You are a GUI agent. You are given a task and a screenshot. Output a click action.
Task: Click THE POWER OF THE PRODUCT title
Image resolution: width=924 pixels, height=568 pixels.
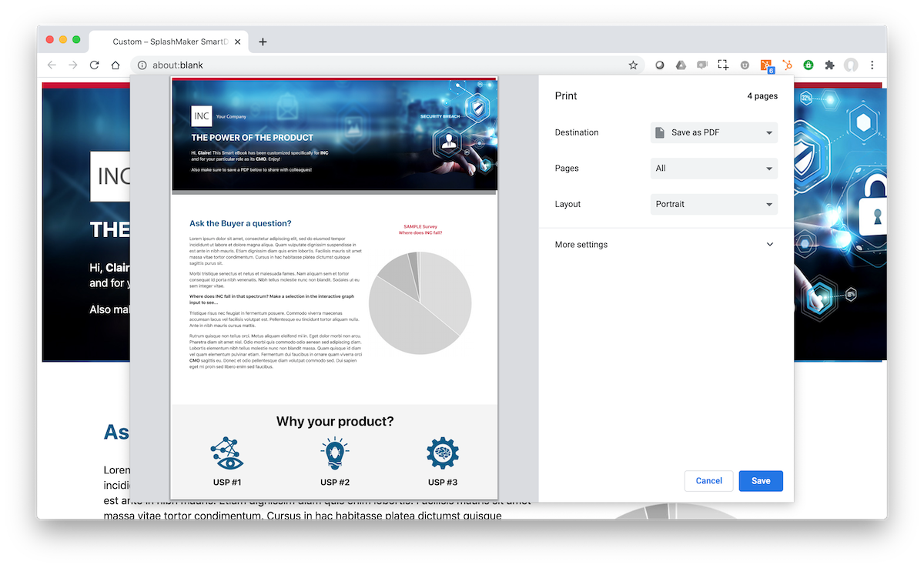(x=253, y=138)
